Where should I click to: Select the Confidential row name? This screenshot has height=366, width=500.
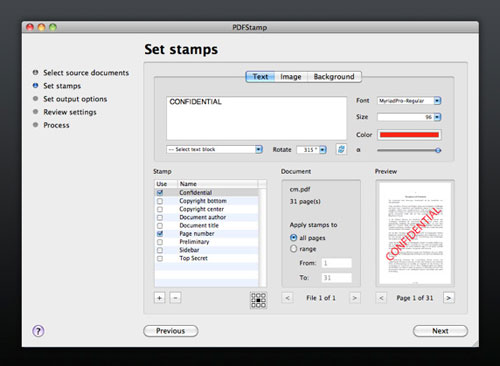click(x=196, y=193)
